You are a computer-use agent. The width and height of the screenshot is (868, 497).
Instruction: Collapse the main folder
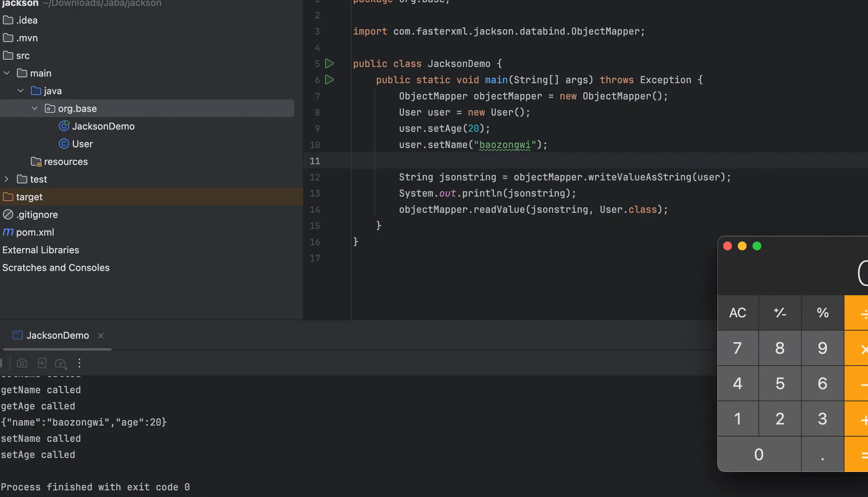[7, 73]
